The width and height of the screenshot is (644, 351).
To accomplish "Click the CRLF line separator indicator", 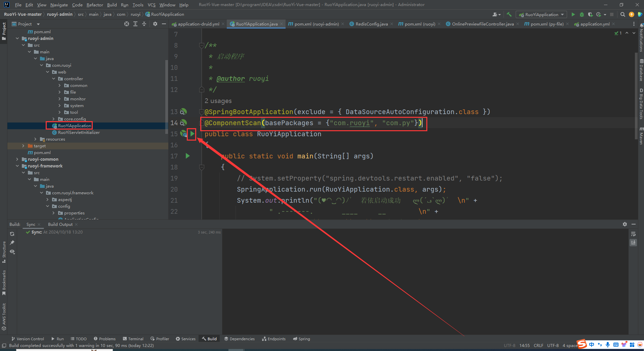I will pyautogui.click(x=538, y=345).
